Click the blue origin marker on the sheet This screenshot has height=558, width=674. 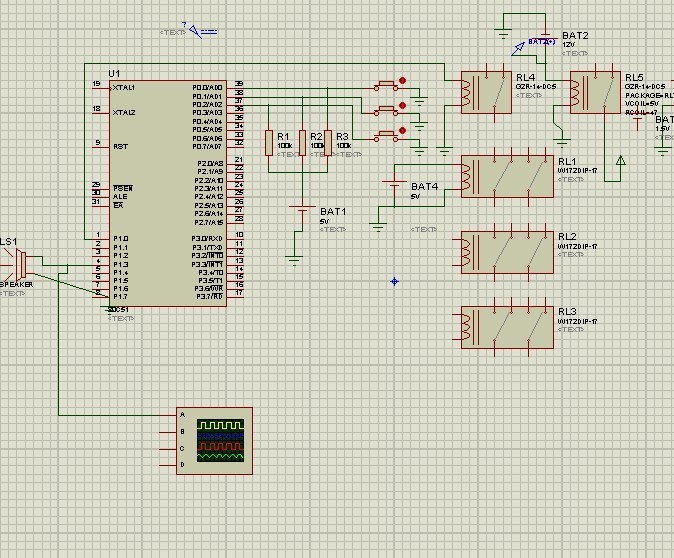coord(394,281)
